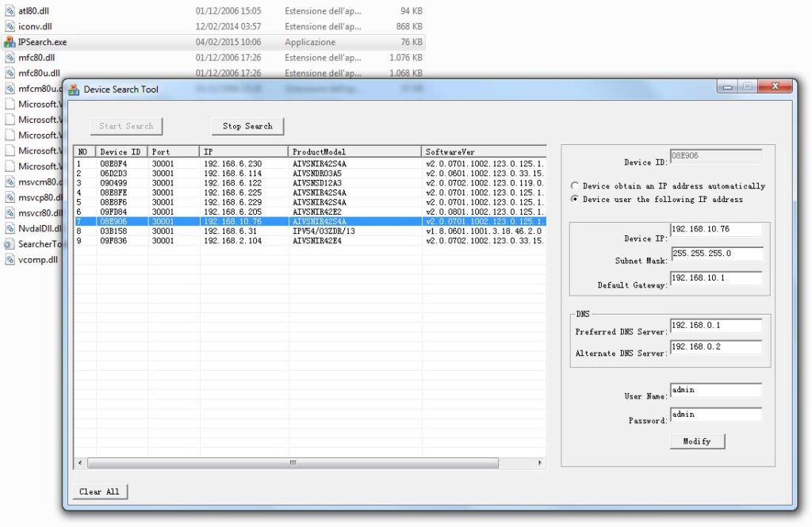Select 'Device user the following IP address' option
This screenshot has width=812, height=527.
[x=575, y=200]
